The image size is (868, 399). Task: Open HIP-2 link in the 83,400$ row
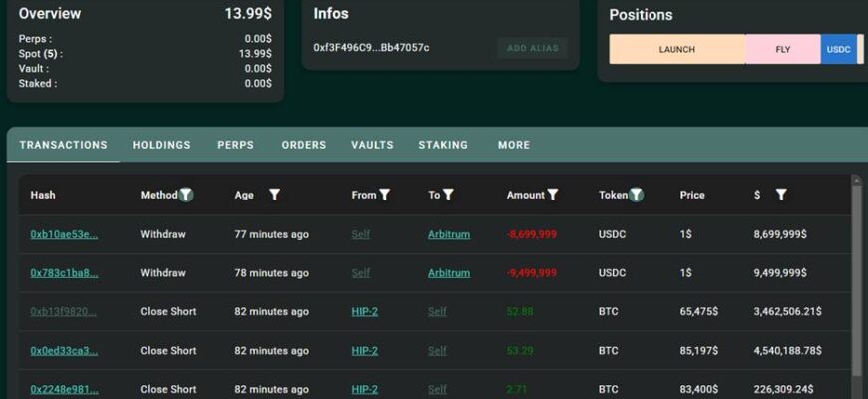(x=365, y=390)
